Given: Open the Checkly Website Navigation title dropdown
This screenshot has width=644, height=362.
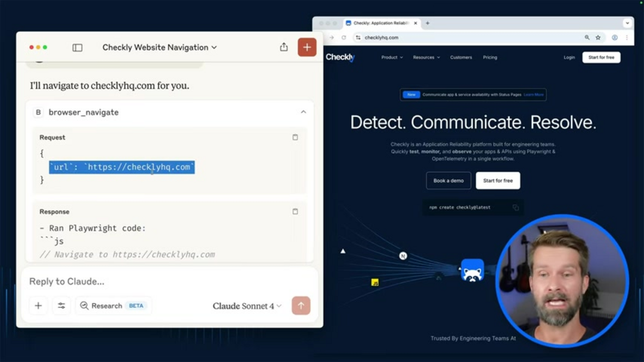Looking at the screenshot, I should [x=159, y=48].
